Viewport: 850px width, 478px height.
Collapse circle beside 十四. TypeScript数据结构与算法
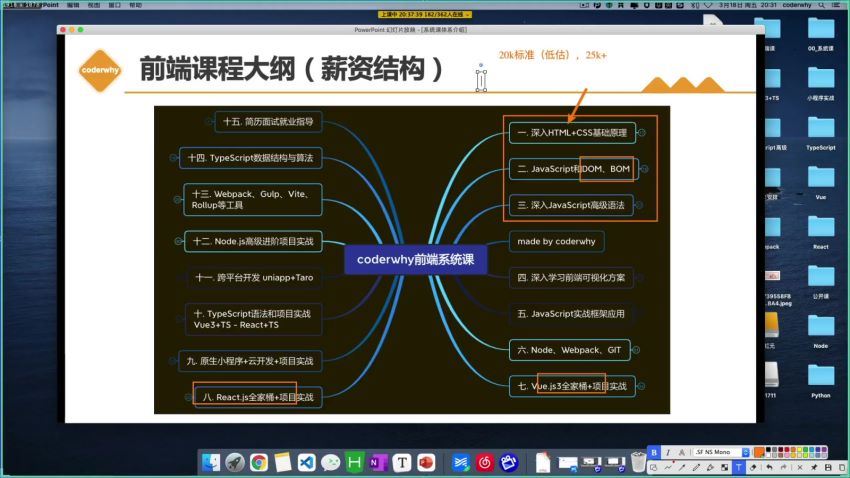pyautogui.click(x=173, y=158)
